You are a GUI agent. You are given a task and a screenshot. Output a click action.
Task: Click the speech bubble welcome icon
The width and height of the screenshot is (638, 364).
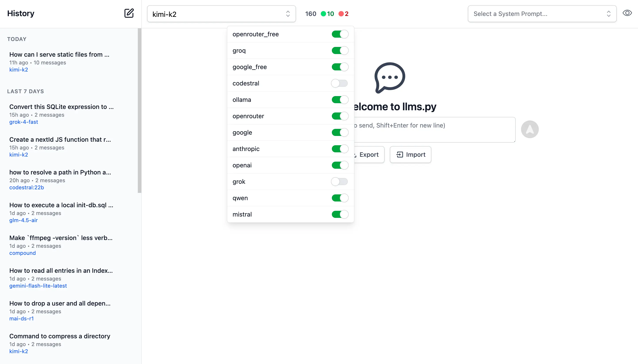[x=390, y=78]
